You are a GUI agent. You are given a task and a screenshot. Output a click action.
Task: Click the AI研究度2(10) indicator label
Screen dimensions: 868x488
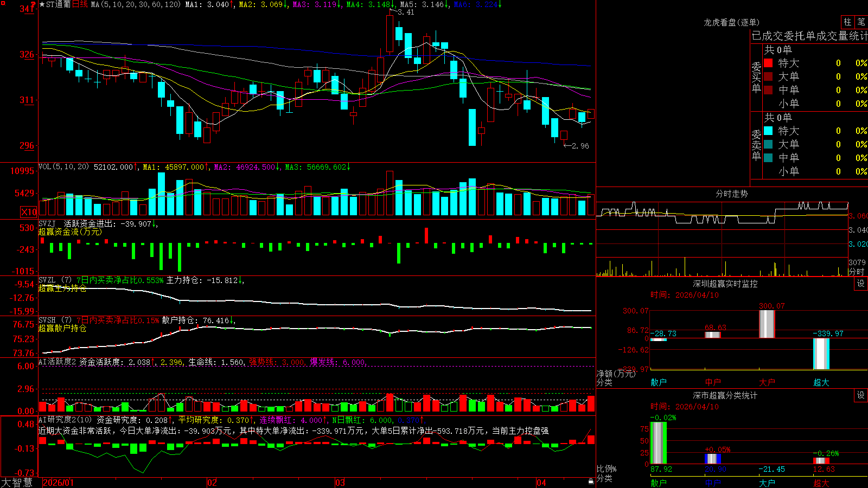click(65, 420)
